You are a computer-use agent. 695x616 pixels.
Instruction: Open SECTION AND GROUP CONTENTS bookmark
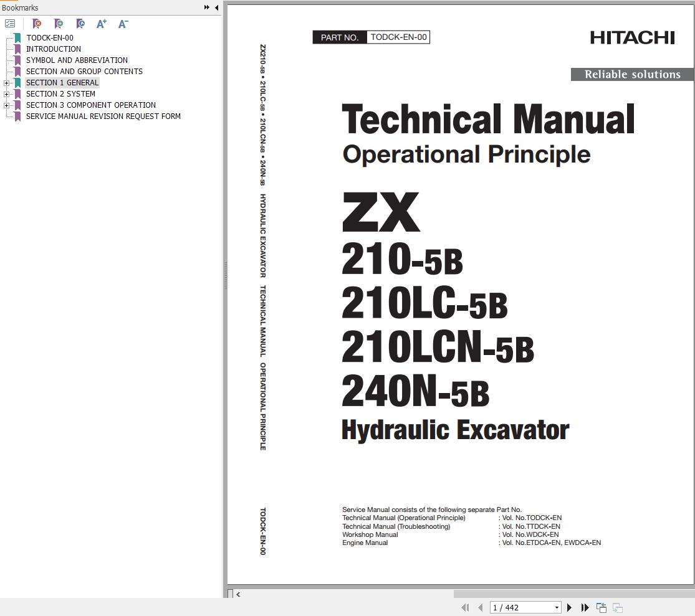click(x=84, y=71)
